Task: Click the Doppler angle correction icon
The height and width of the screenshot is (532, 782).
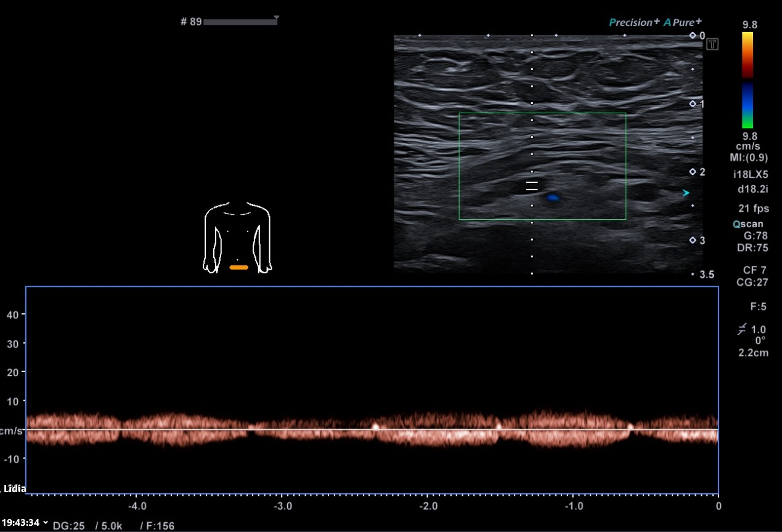Action: [x=741, y=330]
